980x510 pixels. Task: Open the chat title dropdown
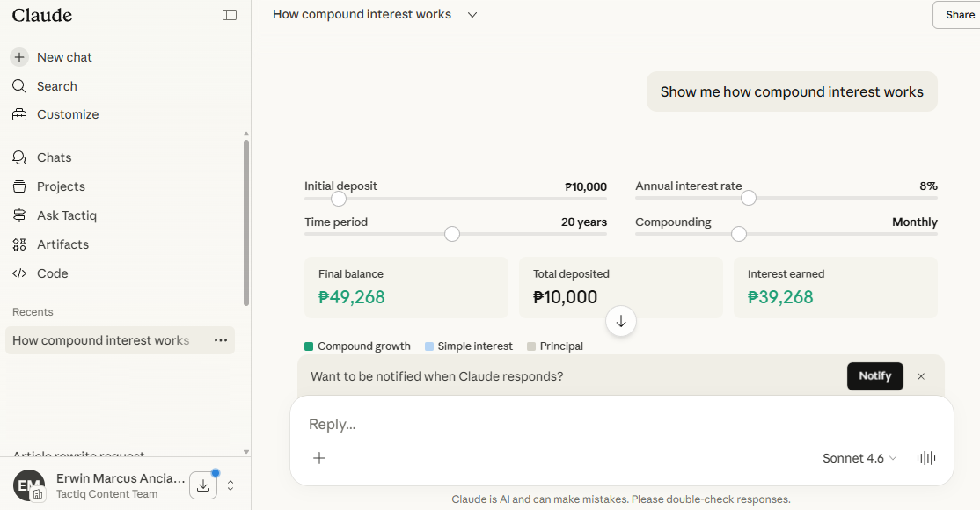click(472, 15)
